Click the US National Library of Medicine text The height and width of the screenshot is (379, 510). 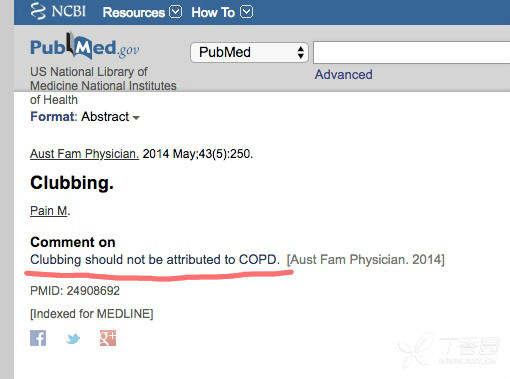[x=103, y=85]
